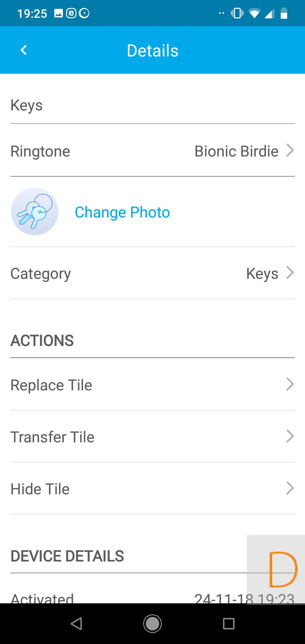305x644 pixels.
Task: Open the Replace Tile chevron
Action: (x=290, y=384)
